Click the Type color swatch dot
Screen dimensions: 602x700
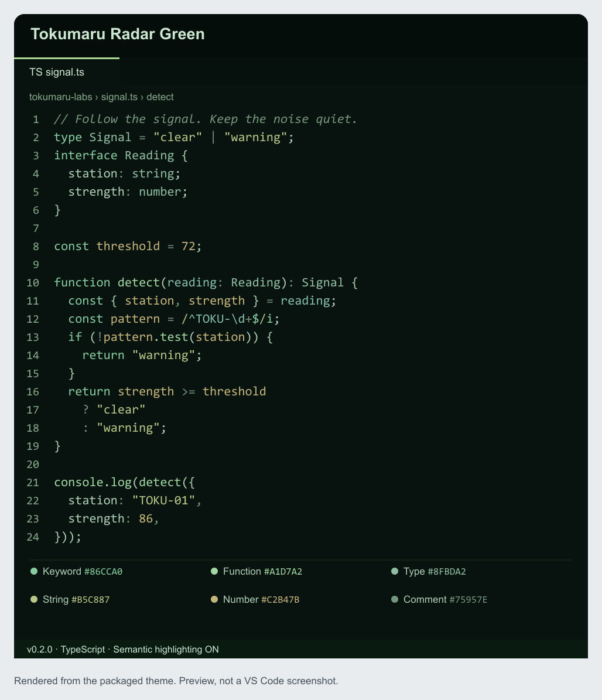click(395, 572)
